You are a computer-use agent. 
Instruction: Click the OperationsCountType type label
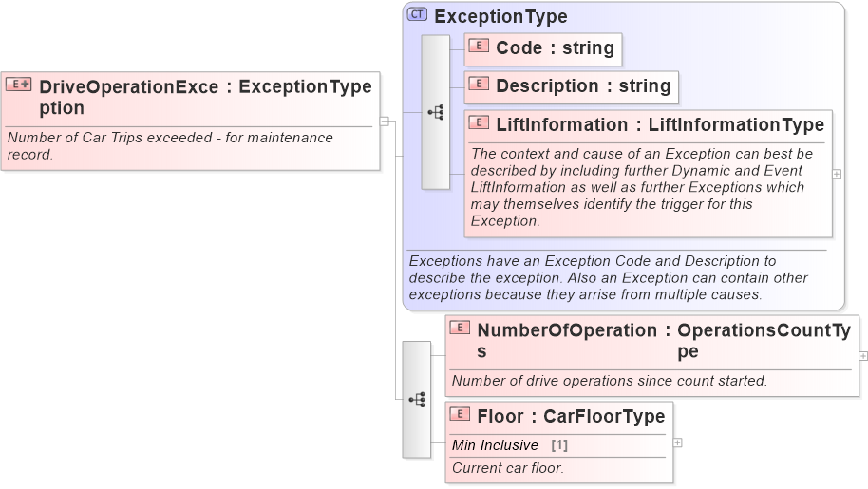coord(764,340)
